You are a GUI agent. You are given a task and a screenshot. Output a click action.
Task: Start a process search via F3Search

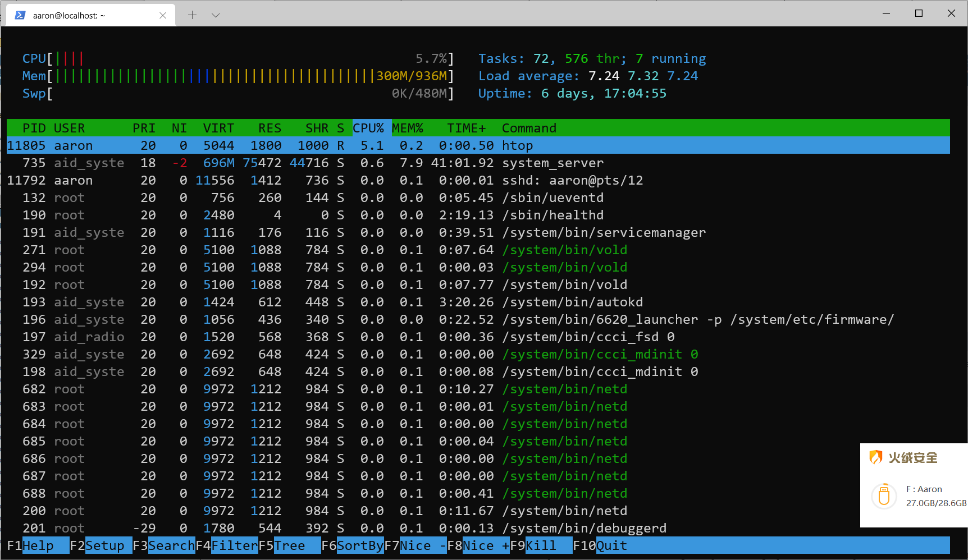[163, 545]
